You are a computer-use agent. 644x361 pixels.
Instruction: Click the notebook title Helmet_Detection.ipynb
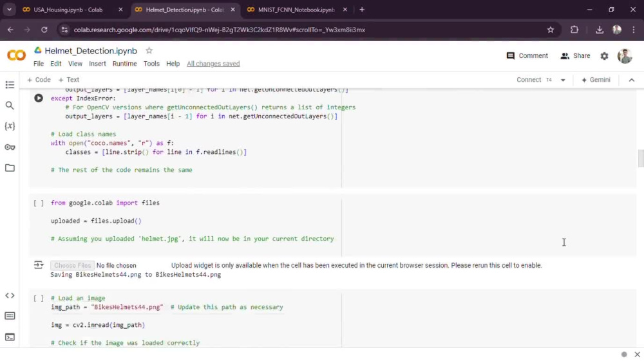click(91, 51)
